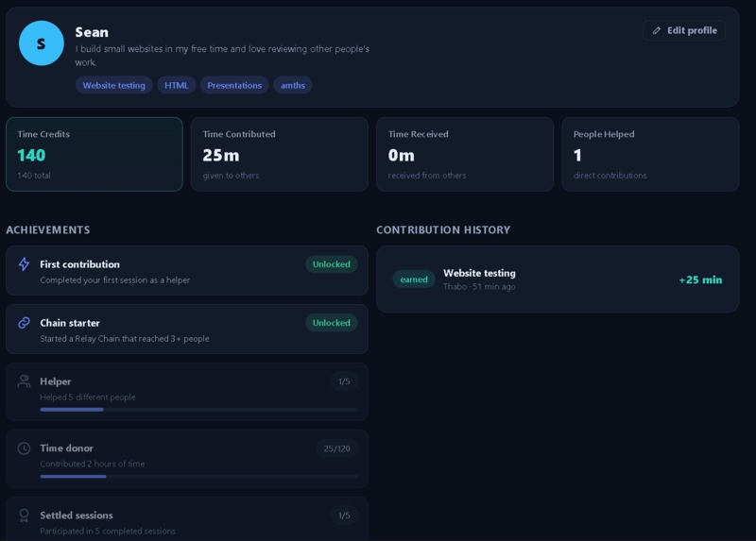
Task: Open the Website testing history entry
Action: [558, 279]
